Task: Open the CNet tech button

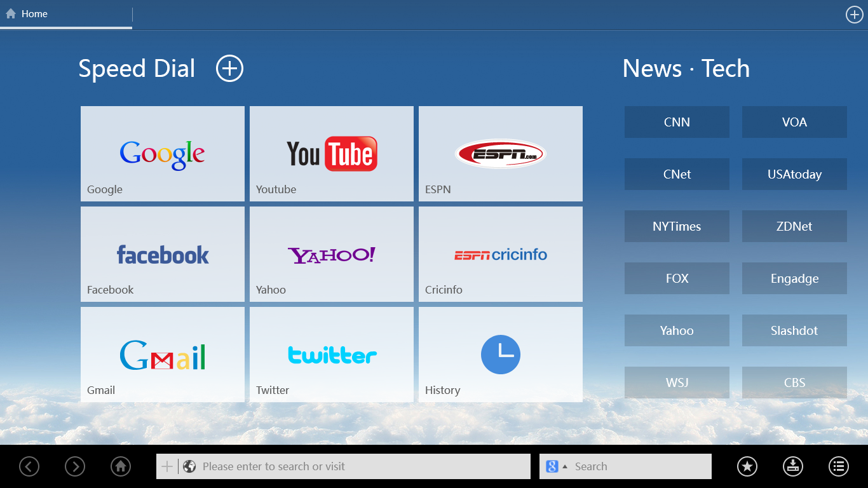Action: (x=677, y=174)
